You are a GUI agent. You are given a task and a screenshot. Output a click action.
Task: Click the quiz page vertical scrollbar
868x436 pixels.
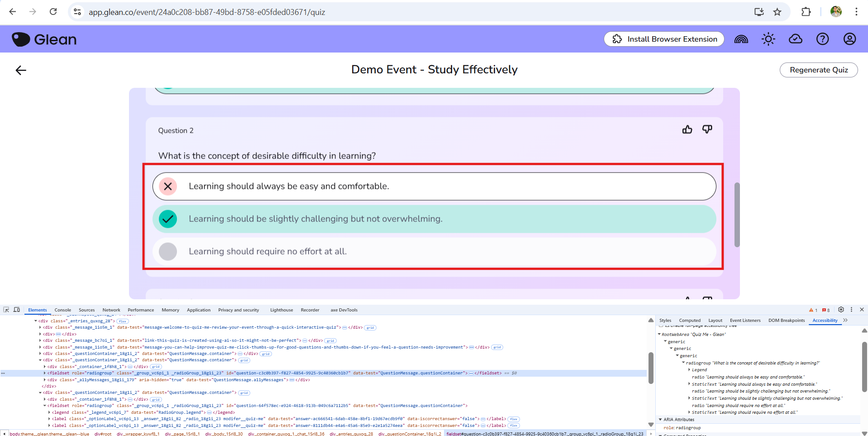click(x=737, y=215)
